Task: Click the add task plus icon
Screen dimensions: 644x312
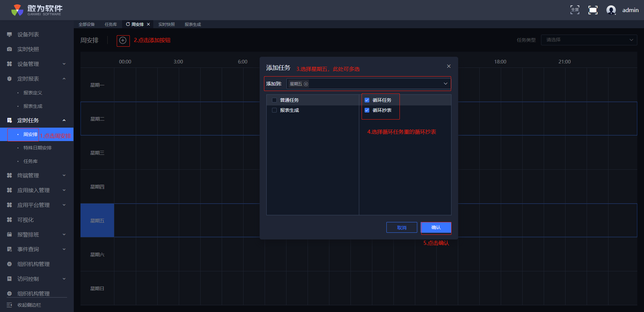Action: [123, 41]
